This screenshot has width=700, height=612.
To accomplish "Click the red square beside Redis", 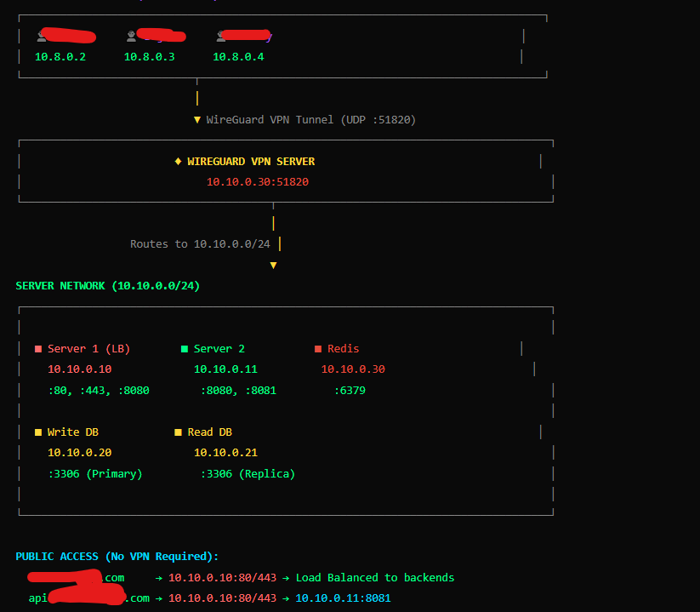I will coord(318,349).
